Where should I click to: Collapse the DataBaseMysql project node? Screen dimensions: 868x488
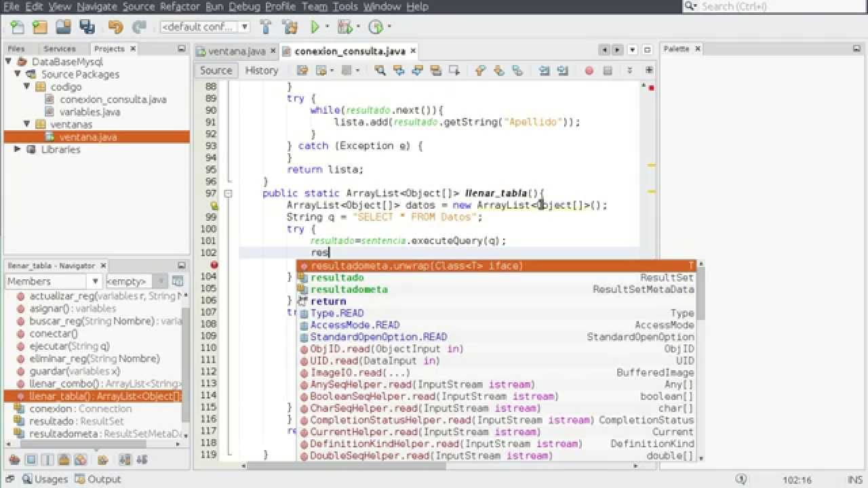coord(8,62)
